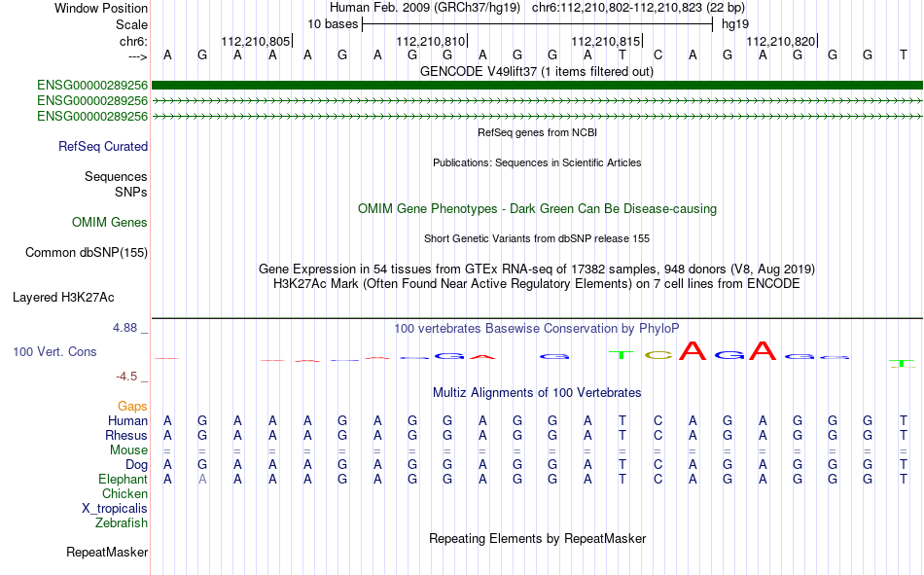Click the Common dbSNP(155) track label
924x575 pixels.
[x=86, y=252]
